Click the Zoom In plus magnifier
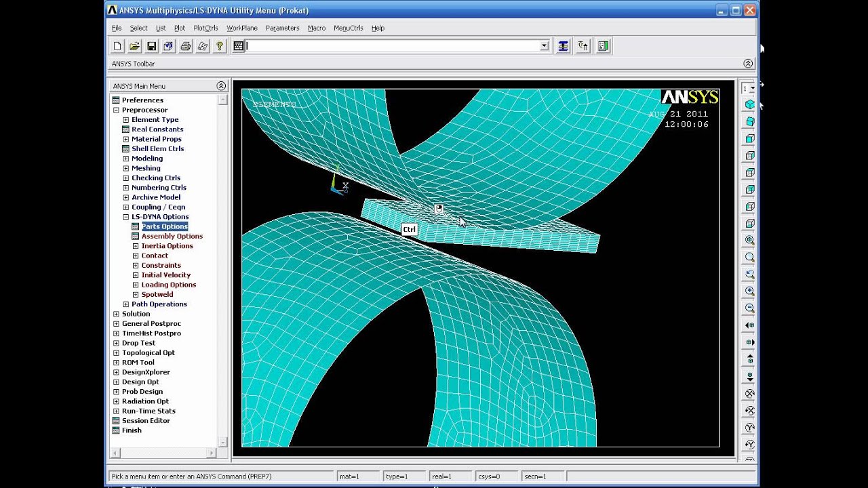Screen dimensions: 868x488 click(749, 291)
